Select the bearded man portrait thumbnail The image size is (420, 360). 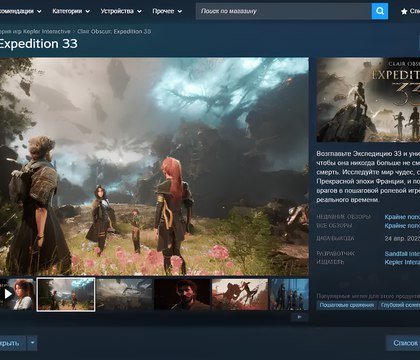(x=182, y=294)
